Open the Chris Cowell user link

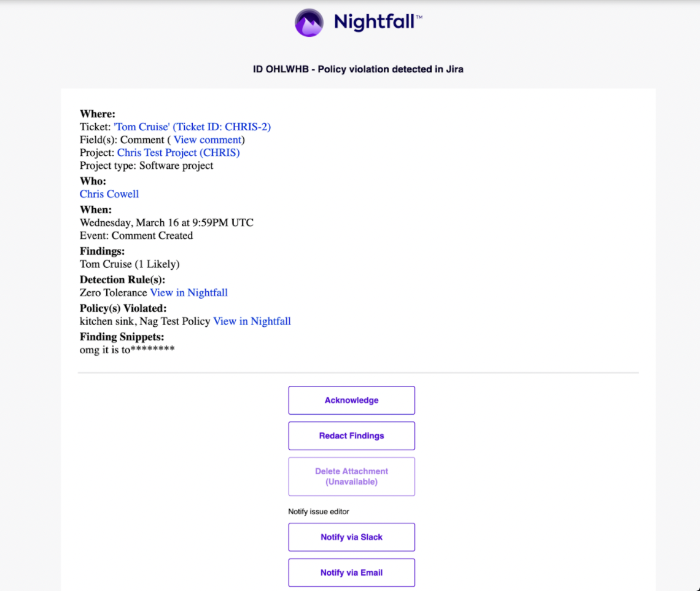[x=109, y=194]
